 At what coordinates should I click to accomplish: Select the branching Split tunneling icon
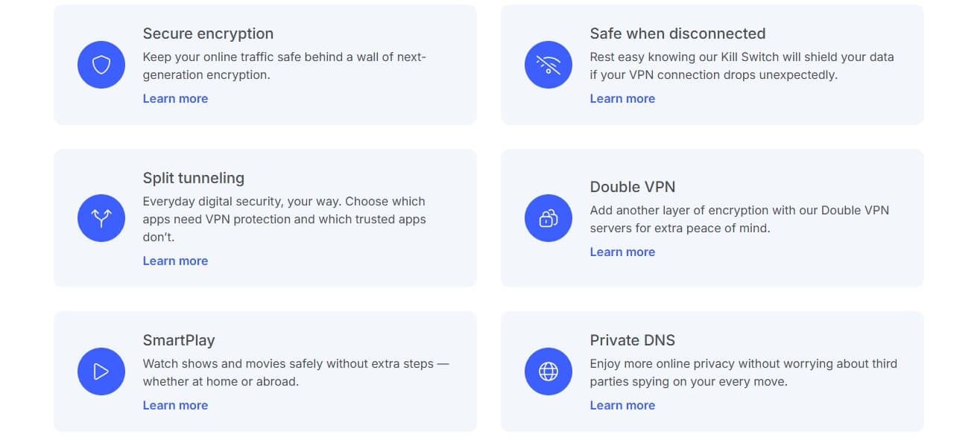pos(101,218)
